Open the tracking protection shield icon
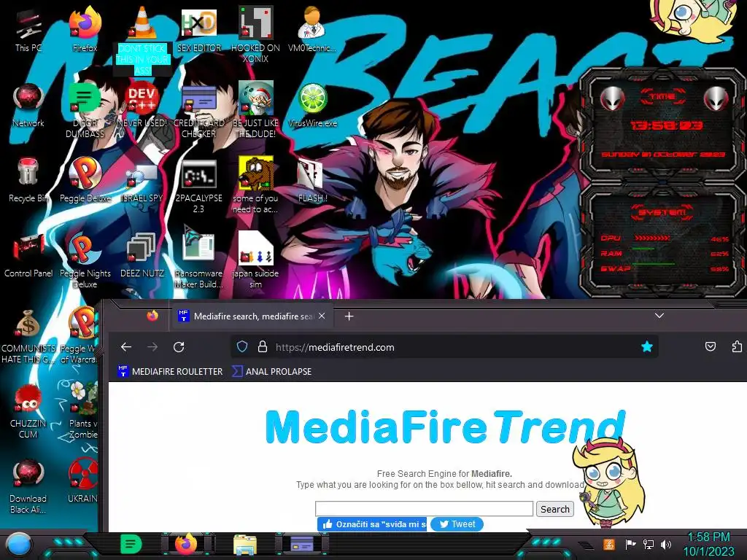This screenshot has height=560, width=747. 242,346
